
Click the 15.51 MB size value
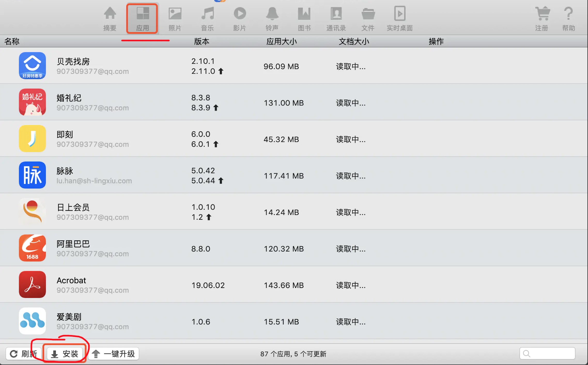[281, 322]
